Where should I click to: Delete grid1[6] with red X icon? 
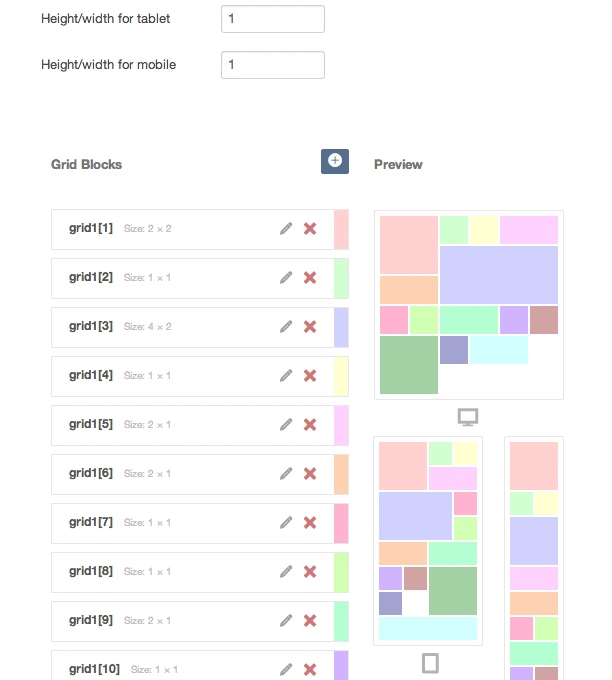click(x=310, y=474)
